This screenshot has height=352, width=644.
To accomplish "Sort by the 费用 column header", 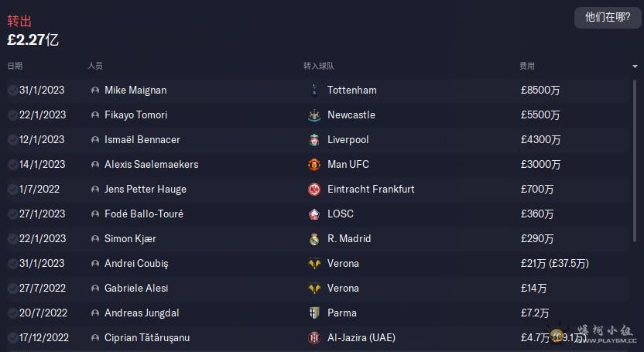I will click(527, 66).
